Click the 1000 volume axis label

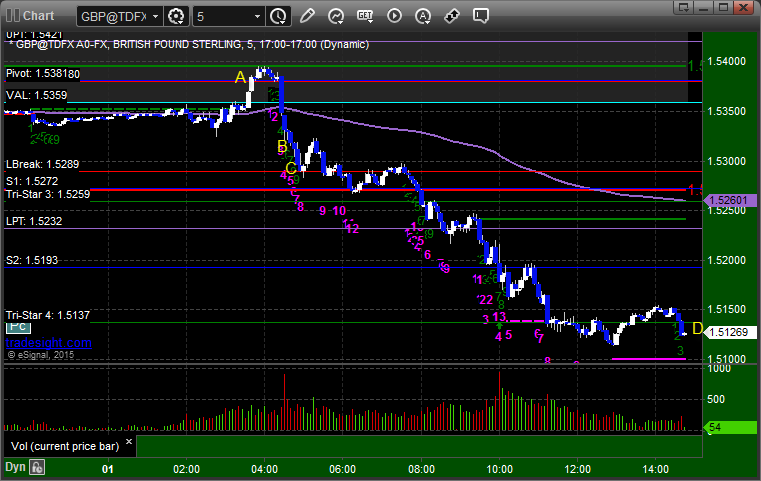(719, 368)
